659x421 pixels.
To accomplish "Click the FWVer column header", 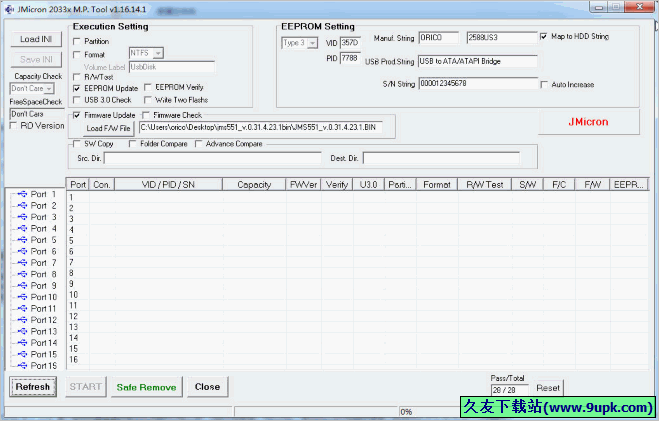I will point(303,184).
